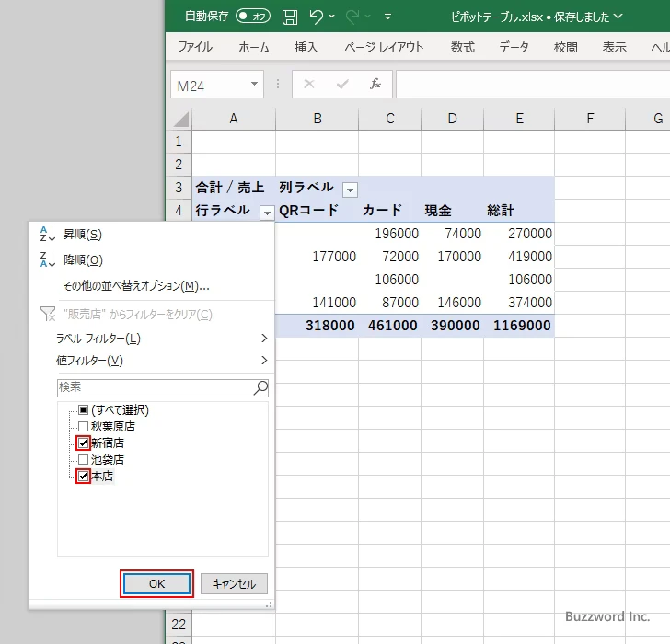Open the ファイル tab

tap(195, 47)
